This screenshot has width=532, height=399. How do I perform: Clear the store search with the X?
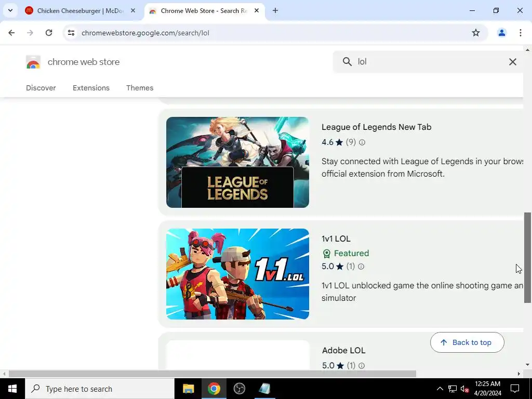tap(512, 62)
